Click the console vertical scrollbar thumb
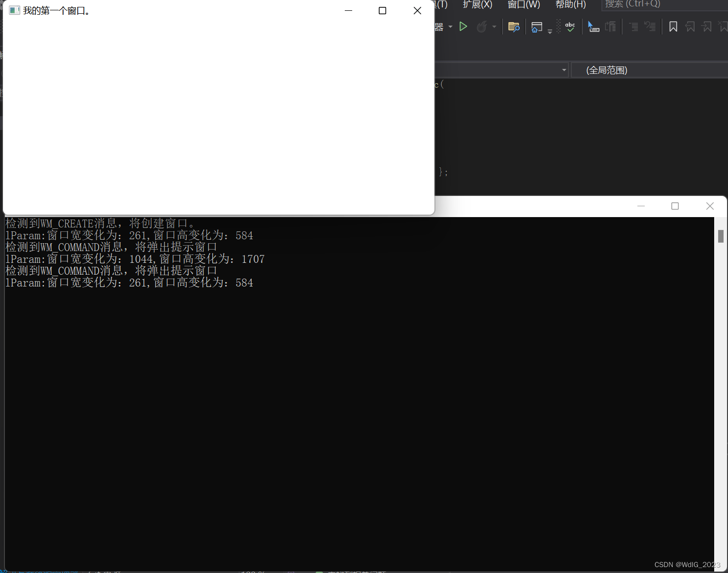Viewport: 728px width, 573px height. [x=721, y=236]
